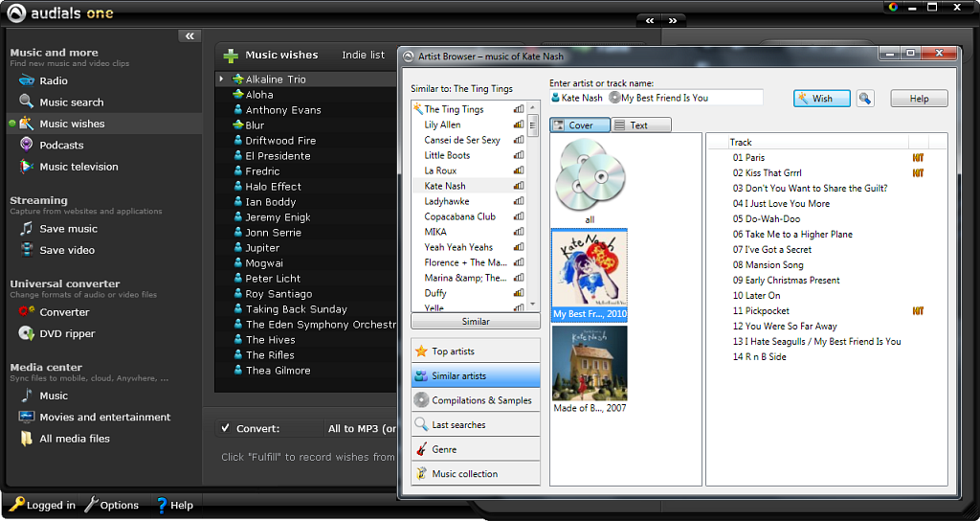This screenshot has height=521, width=980.
Task: Open Options with the wrench icon
Action: pos(111,505)
